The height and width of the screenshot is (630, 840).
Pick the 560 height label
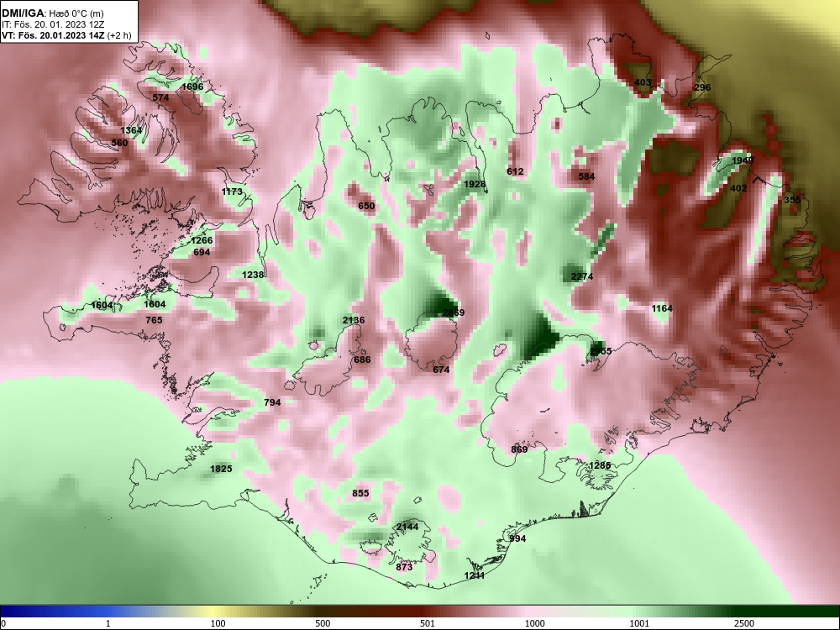click(x=119, y=143)
